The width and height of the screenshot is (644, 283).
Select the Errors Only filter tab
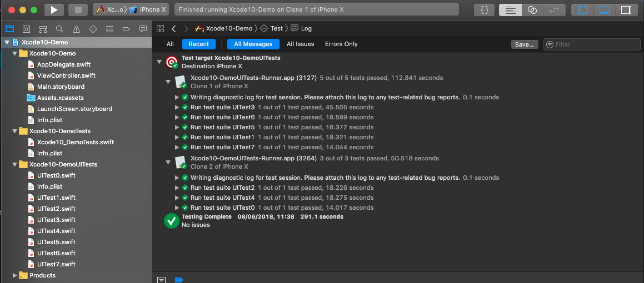pyautogui.click(x=341, y=44)
